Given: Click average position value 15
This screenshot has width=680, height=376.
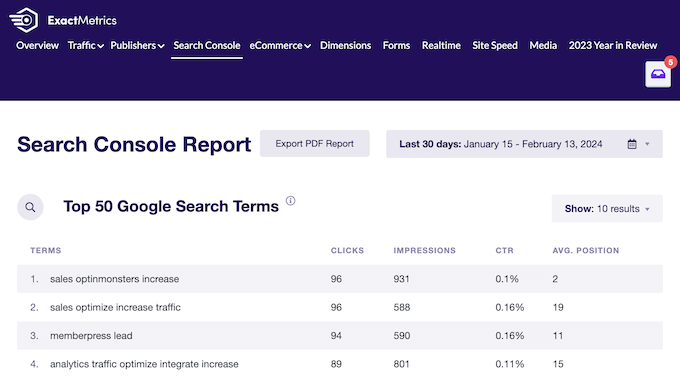Looking at the screenshot, I should (558, 364).
